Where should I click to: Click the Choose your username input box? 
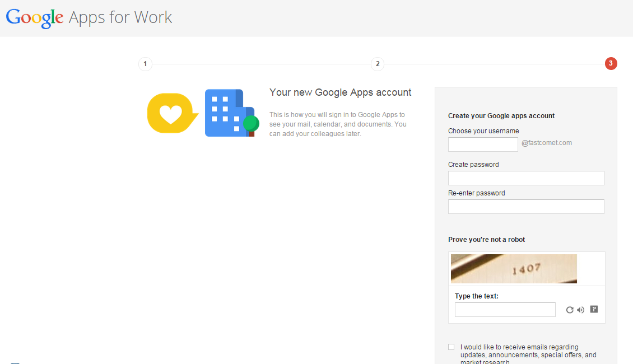[482, 144]
